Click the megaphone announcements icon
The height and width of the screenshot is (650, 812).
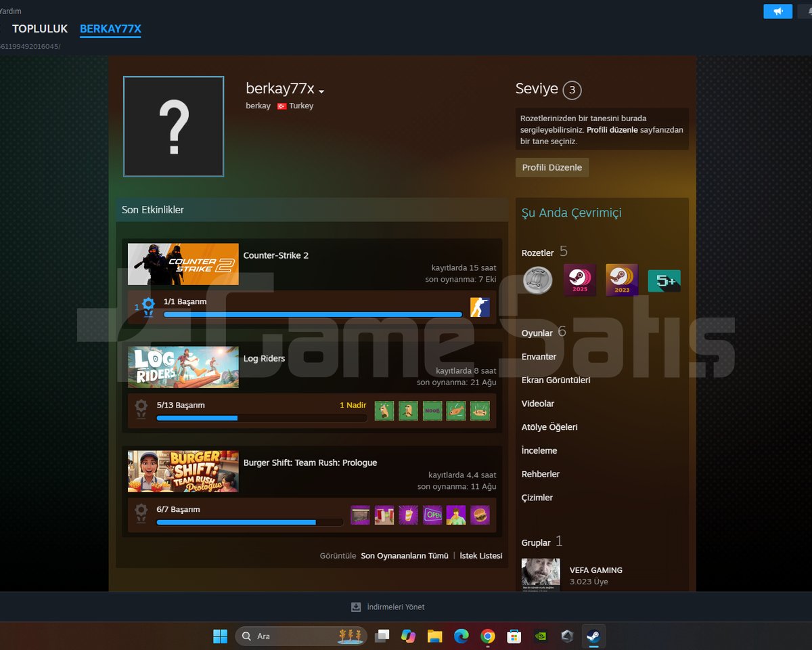(777, 12)
